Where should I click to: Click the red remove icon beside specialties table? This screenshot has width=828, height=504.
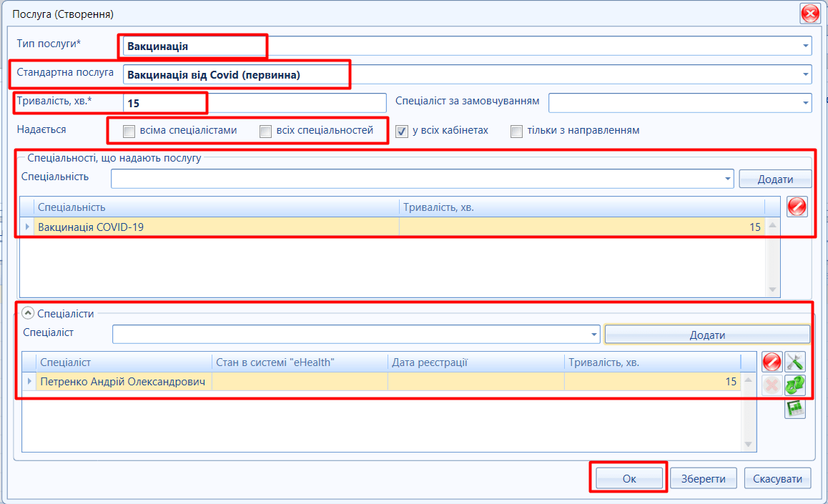797,207
